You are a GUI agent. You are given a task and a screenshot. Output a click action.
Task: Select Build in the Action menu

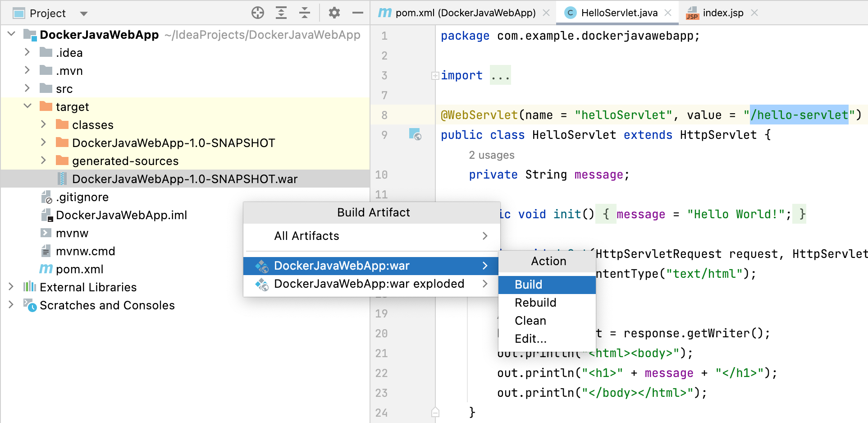click(x=529, y=285)
